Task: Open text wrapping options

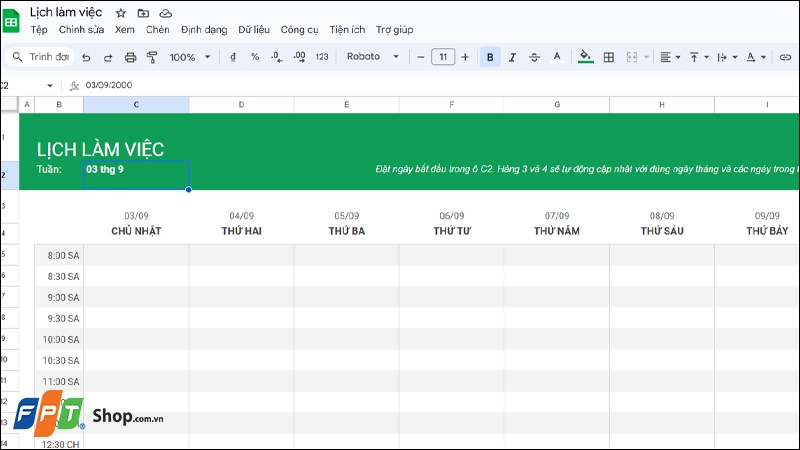Action: 727,57
